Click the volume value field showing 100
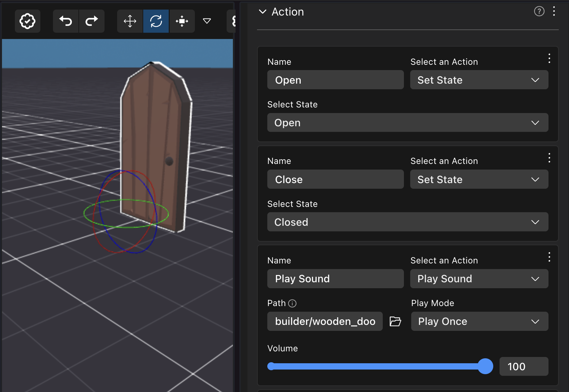Screen dimensions: 569x392 (524, 366)
